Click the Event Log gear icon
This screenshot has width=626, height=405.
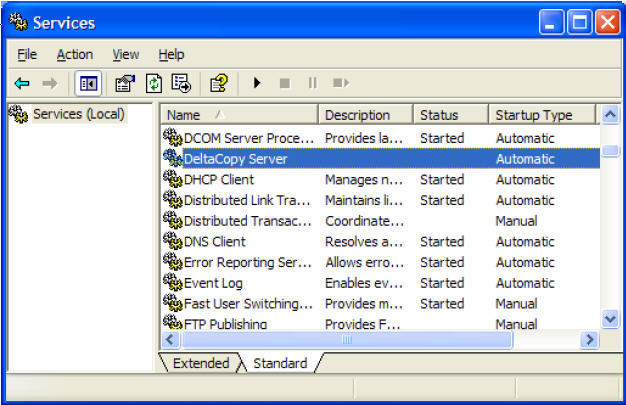[x=172, y=283]
